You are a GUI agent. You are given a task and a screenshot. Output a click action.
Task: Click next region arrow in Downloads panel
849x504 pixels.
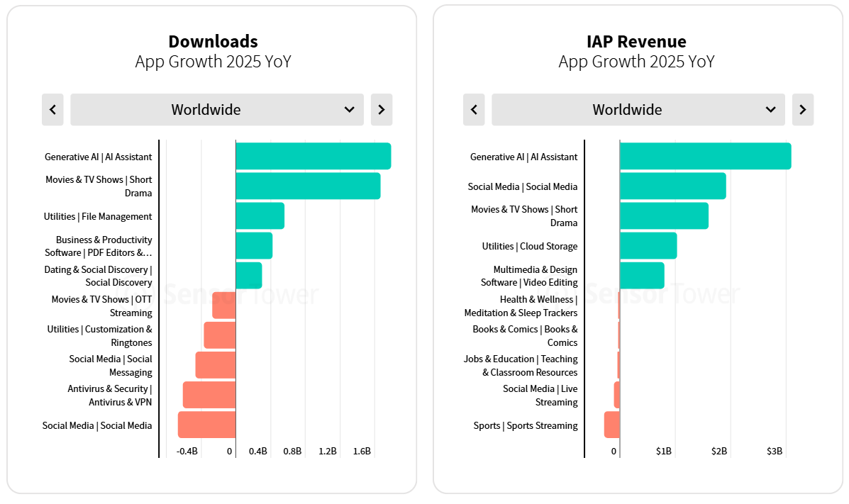(x=381, y=110)
